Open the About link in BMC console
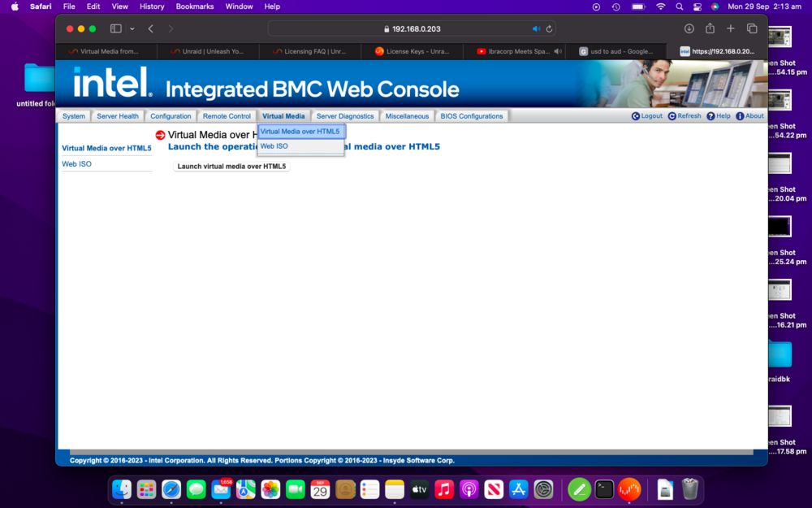This screenshot has height=508, width=812. (749, 116)
